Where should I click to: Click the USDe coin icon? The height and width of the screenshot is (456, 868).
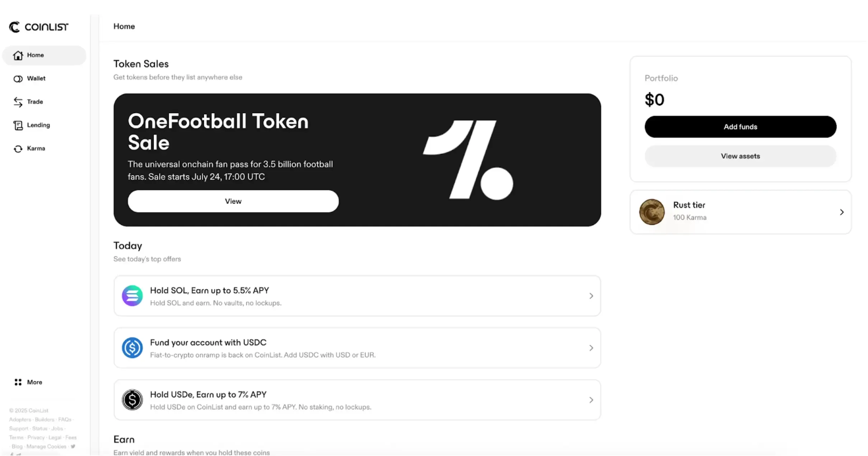click(x=132, y=399)
